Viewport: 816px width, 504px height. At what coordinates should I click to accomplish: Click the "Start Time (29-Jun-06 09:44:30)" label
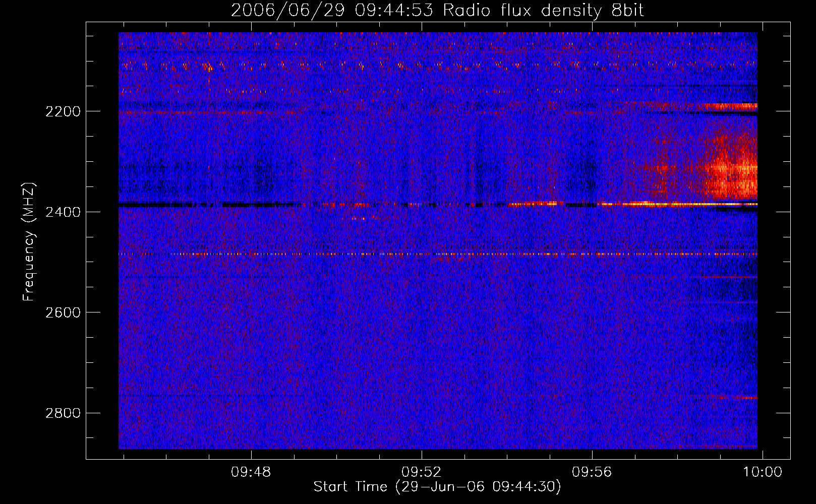point(437,487)
